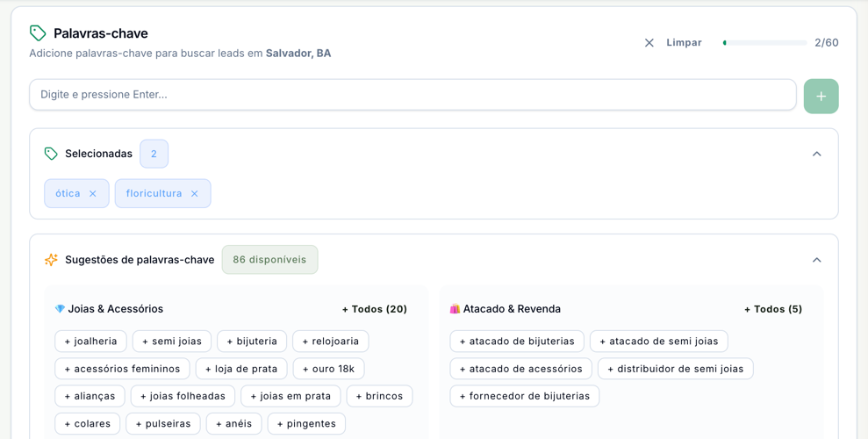Click the diamond icon beside Joias & Acessórios
Screen dimensions: 868x439
(x=60, y=309)
